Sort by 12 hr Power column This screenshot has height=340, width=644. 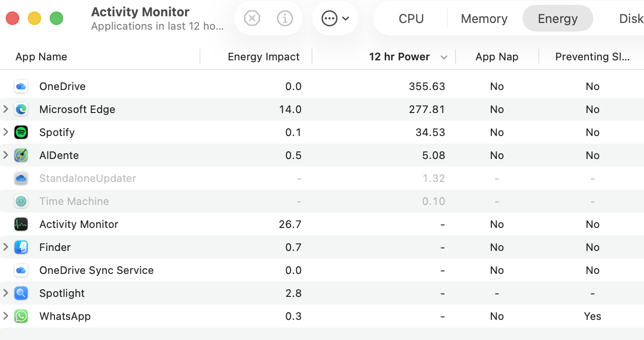[x=399, y=57]
